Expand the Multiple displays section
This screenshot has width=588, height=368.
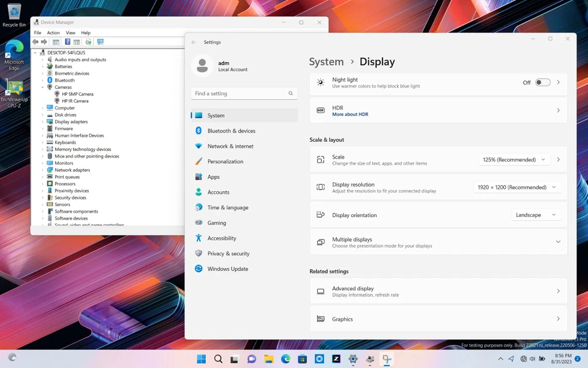(x=557, y=242)
